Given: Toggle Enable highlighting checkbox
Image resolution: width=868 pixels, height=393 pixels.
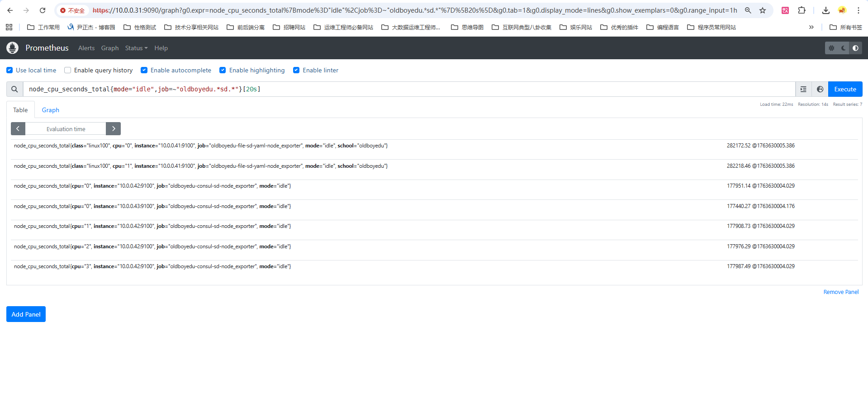Looking at the screenshot, I should coord(223,70).
